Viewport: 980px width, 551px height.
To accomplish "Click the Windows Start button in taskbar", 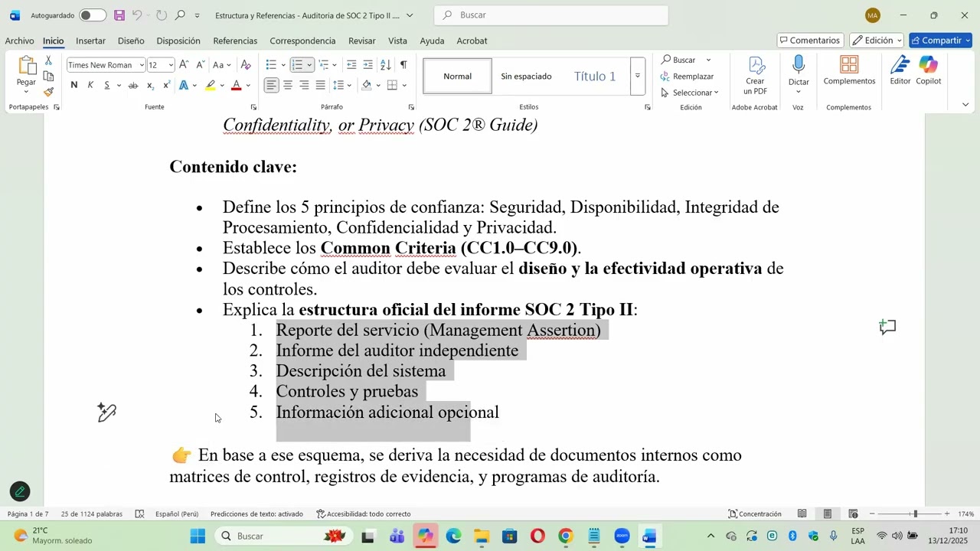I will pyautogui.click(x=198, y=536).
